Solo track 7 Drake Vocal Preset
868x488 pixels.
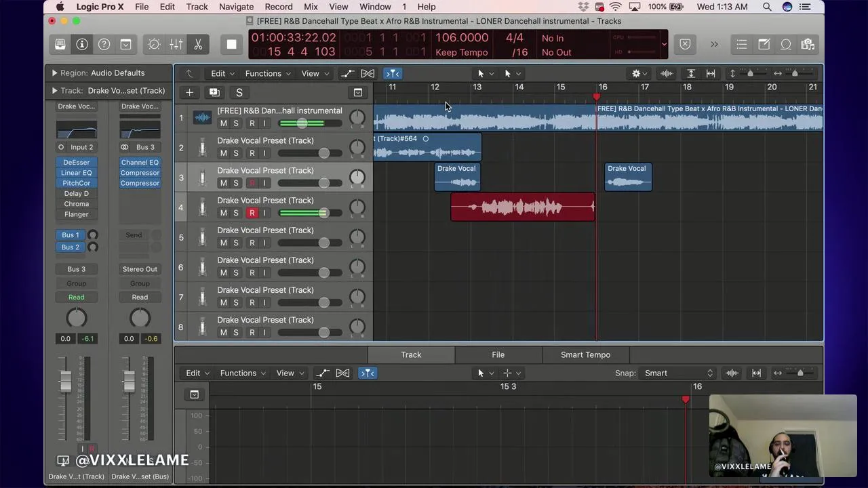click(x=236, y=302)
